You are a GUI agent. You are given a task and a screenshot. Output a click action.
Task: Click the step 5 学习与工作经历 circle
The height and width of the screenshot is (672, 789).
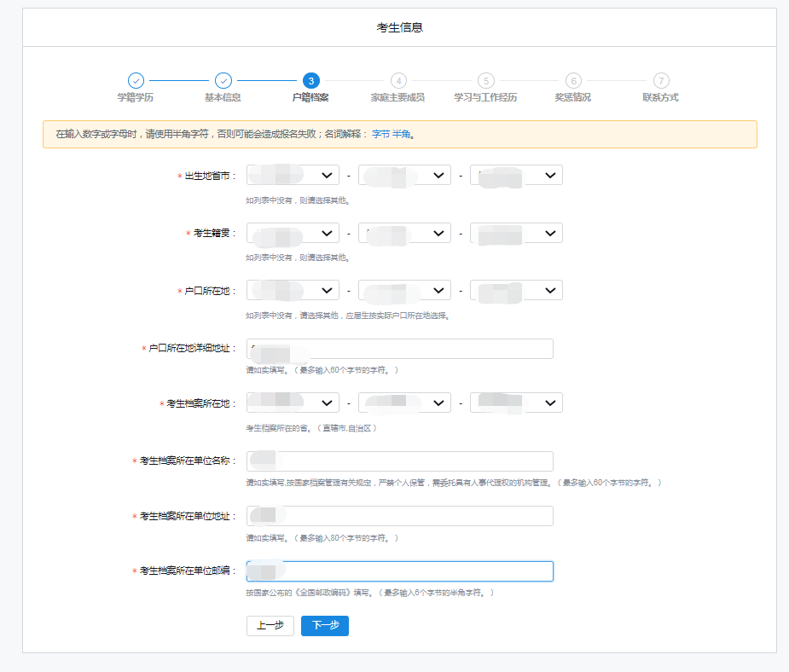click(x=485, y=80)
